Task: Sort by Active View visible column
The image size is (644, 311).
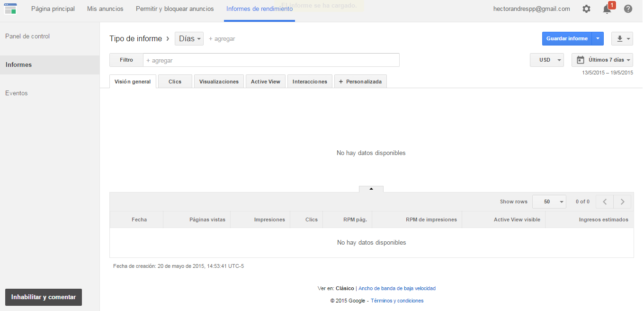Action: [517, 220]
